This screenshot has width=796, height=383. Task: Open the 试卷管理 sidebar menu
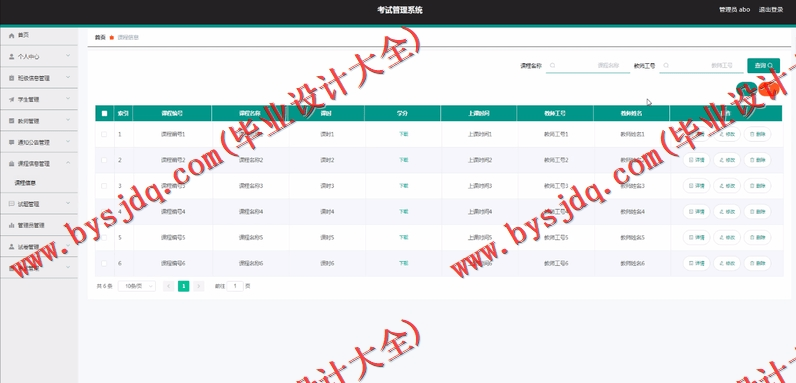(x=39, y=246)
